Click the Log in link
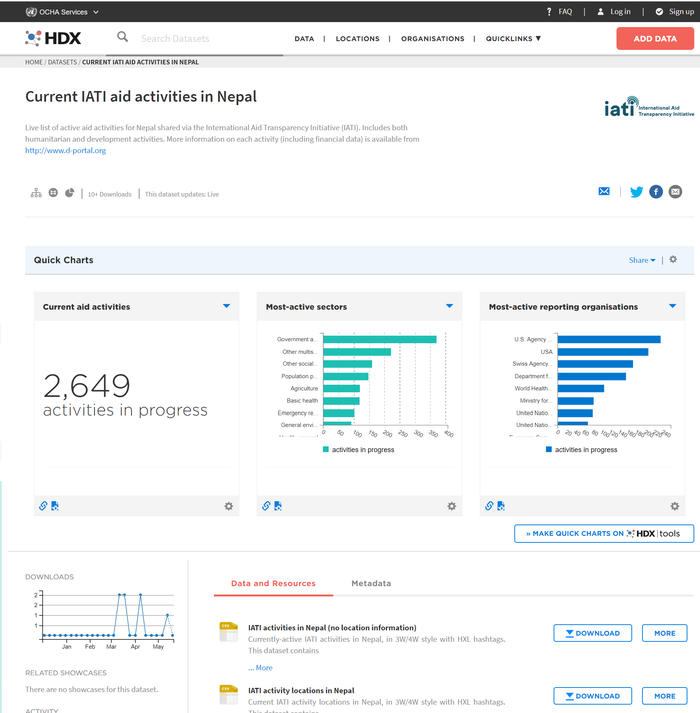 click(620, 12)
